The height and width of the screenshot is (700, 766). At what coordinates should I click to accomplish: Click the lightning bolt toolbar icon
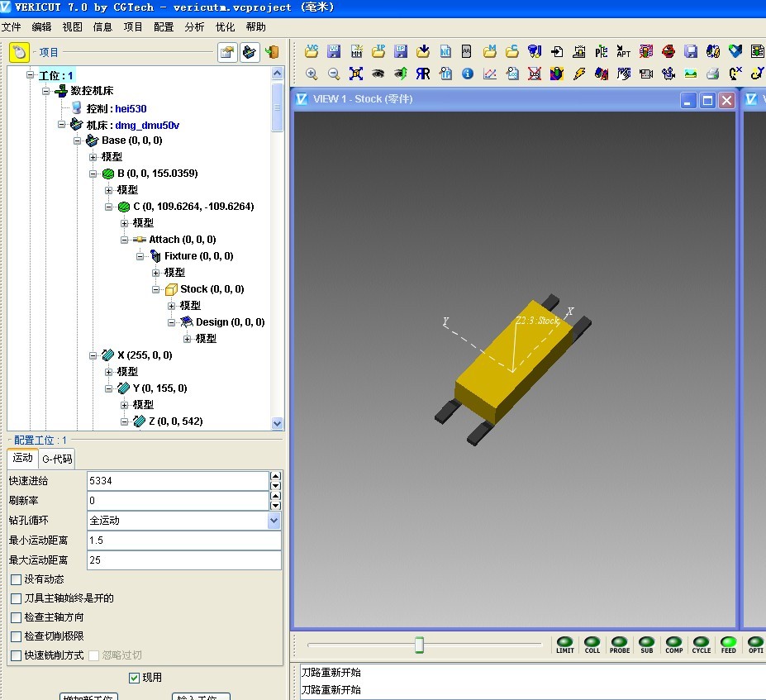[x=579, y=74]
